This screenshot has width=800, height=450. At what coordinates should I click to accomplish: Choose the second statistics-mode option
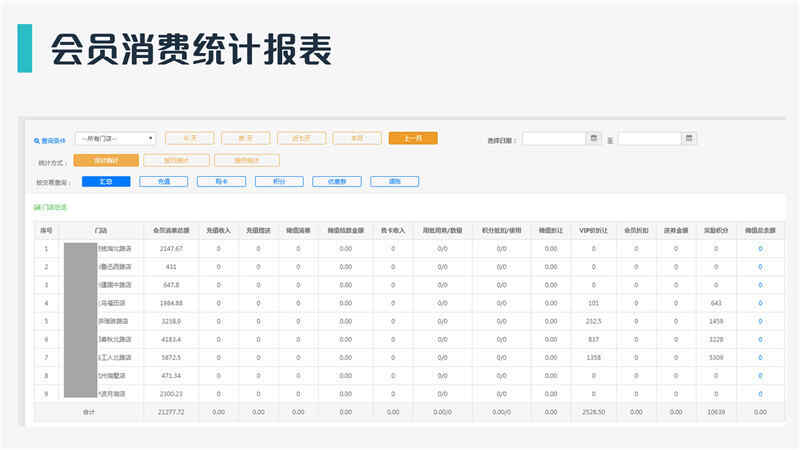pyautogui.click(x=176, y=160)
